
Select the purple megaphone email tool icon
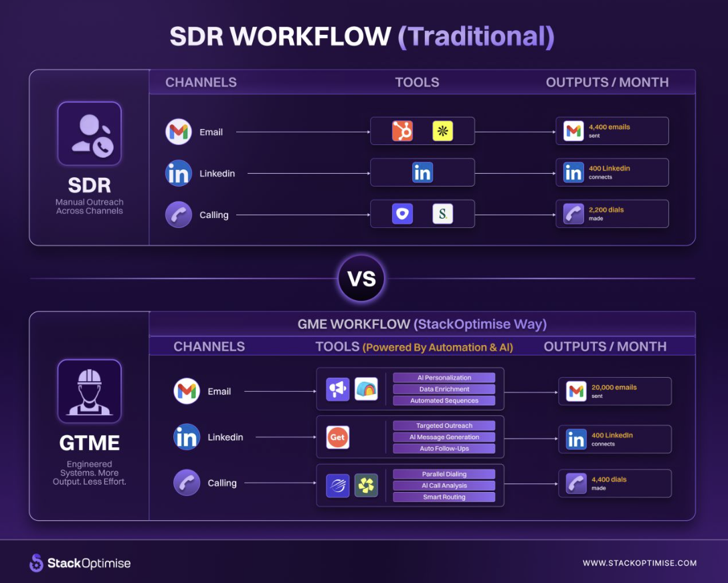(338, 389)
